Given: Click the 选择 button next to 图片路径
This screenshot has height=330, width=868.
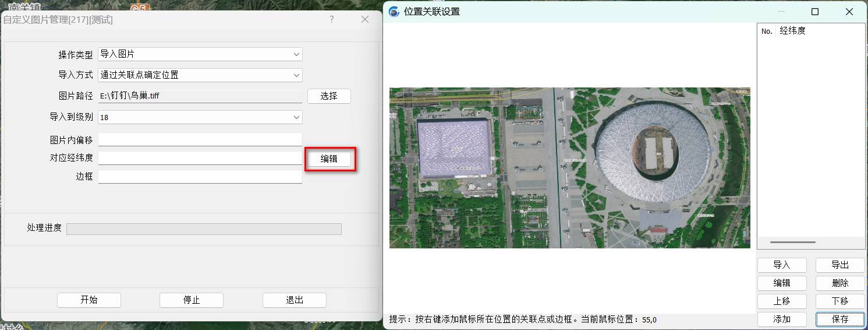Looking at the screenshot, I should click(x=329, y=96).
